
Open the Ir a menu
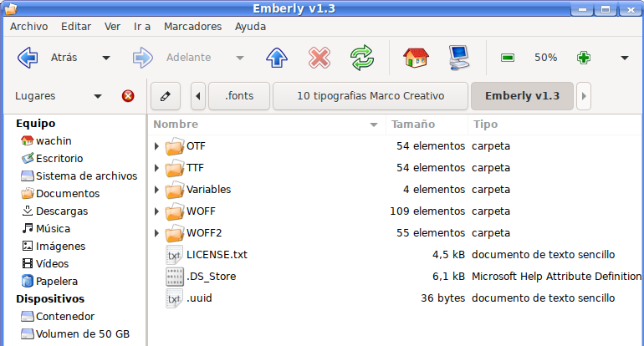click(x=142, y=27)
